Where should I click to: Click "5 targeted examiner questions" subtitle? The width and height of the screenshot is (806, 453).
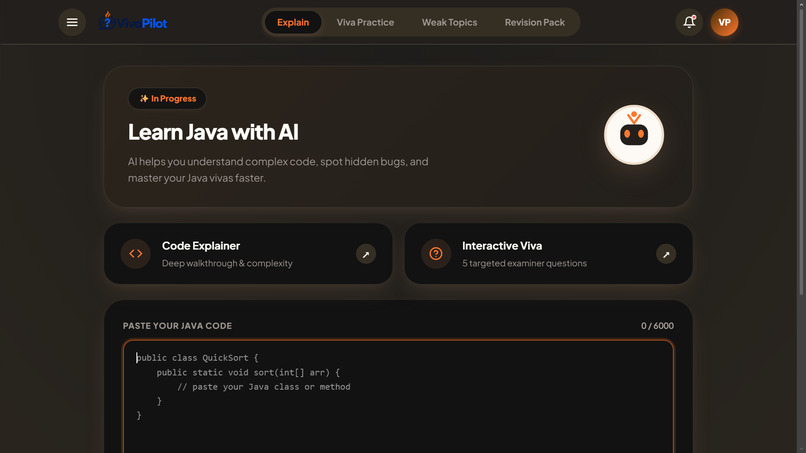(524, 263)
